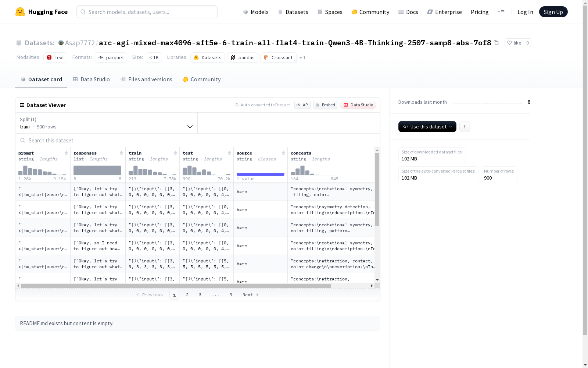
Task: Sort by the train column arrows
Action: coord(175,153)
